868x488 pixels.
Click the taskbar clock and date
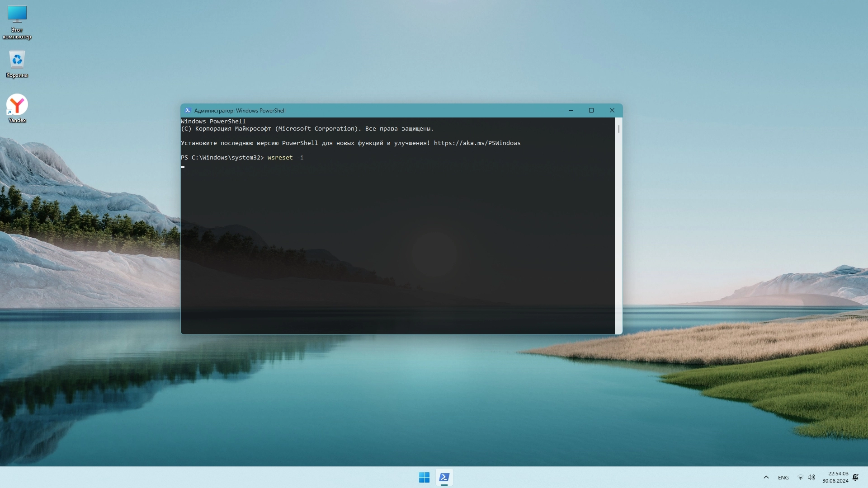[835, 477]
